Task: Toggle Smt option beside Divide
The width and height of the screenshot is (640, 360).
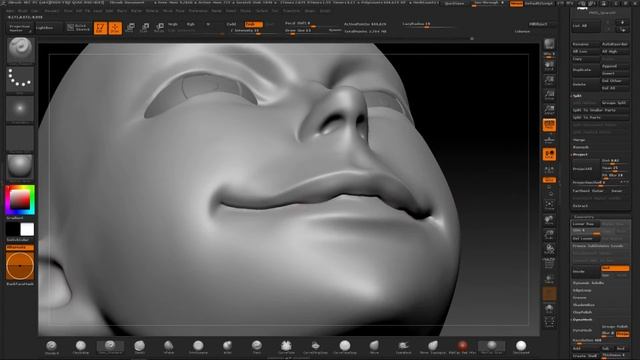Action: [x=615, y=268]
